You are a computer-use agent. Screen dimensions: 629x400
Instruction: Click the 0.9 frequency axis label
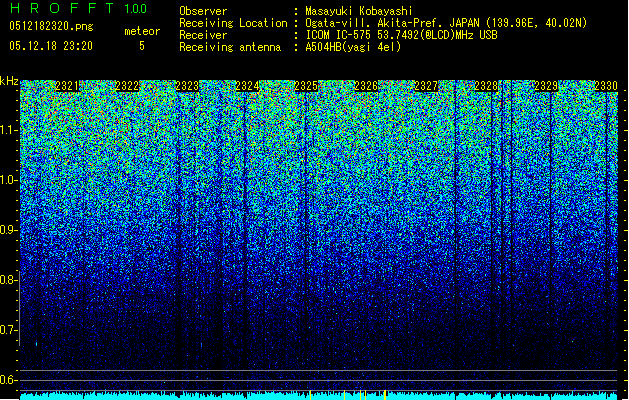click(8, 230)
